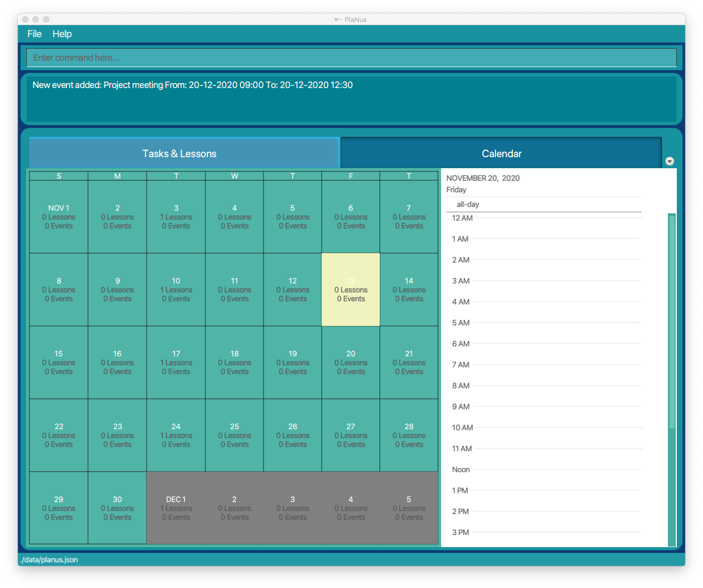Switch to the Calendar tab

(x=501, y=153)
